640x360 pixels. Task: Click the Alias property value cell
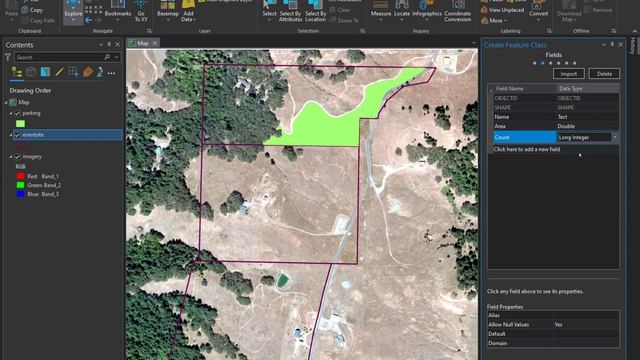(x=586, y=316)
